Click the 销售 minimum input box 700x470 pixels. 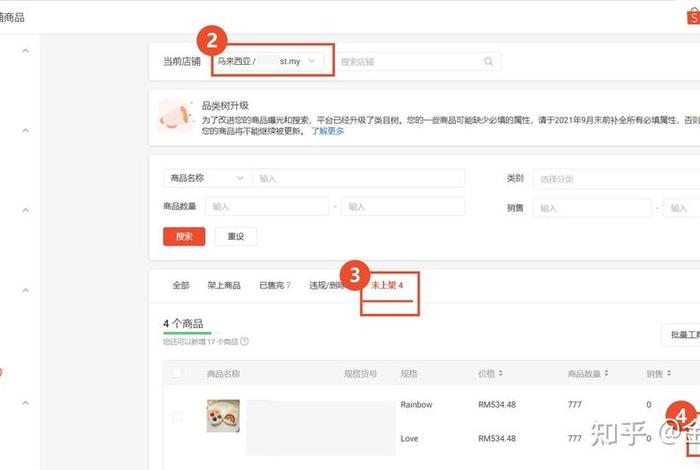tap(592, 208)
